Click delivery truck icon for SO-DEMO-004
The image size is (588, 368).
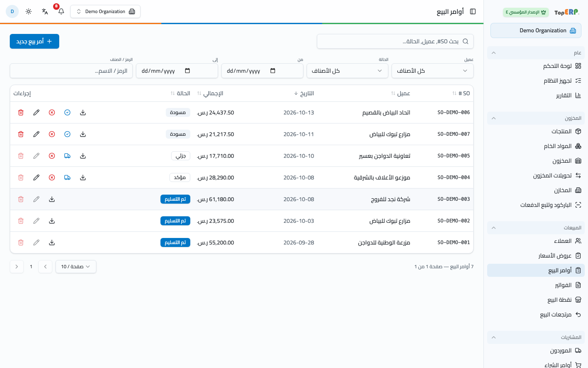67,177
